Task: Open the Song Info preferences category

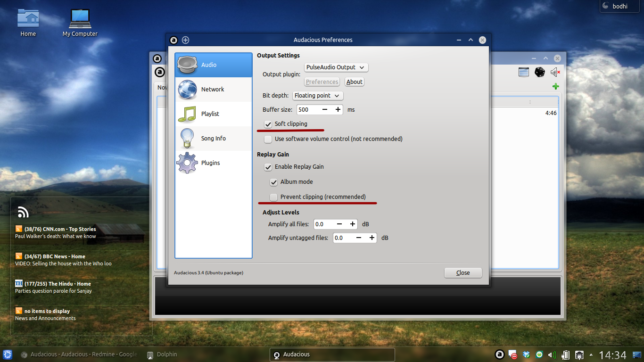Action: pos(214,139)
